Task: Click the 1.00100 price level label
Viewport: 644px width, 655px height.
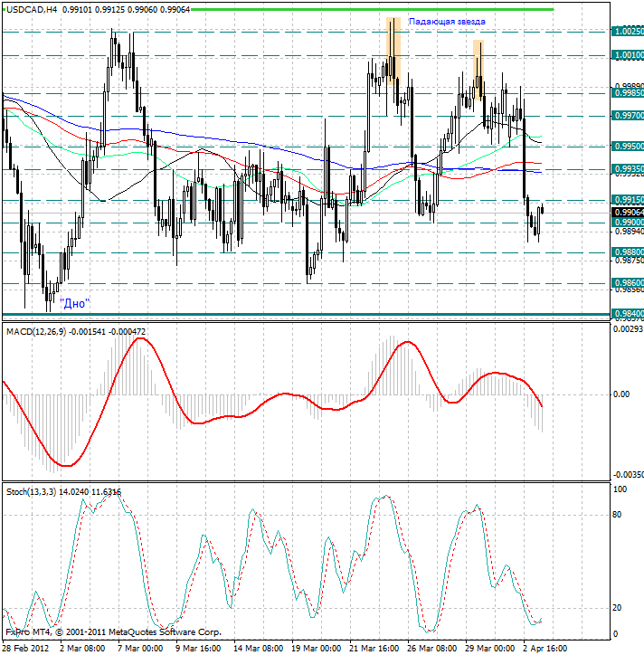Action: 628,55
